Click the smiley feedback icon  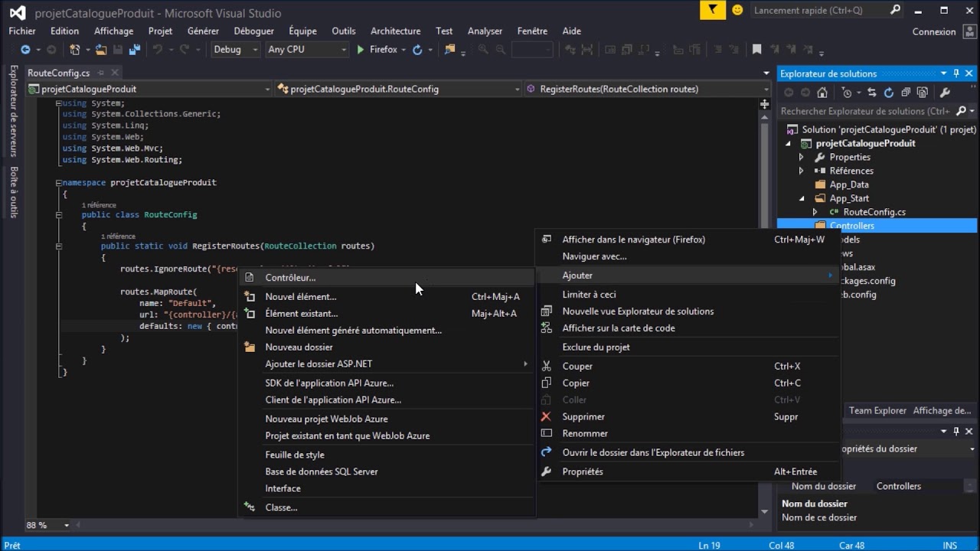737,10
